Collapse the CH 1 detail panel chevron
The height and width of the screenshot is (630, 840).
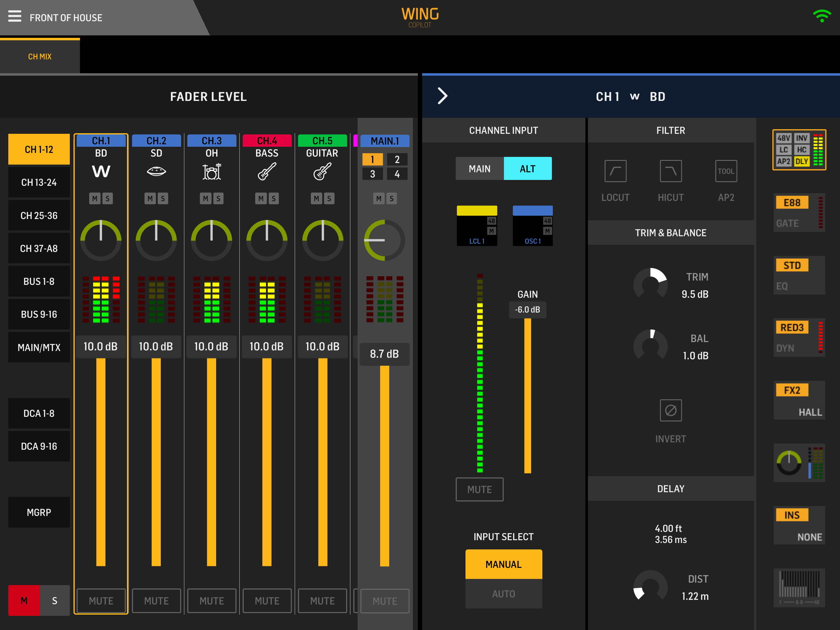[x=442, y=96]
